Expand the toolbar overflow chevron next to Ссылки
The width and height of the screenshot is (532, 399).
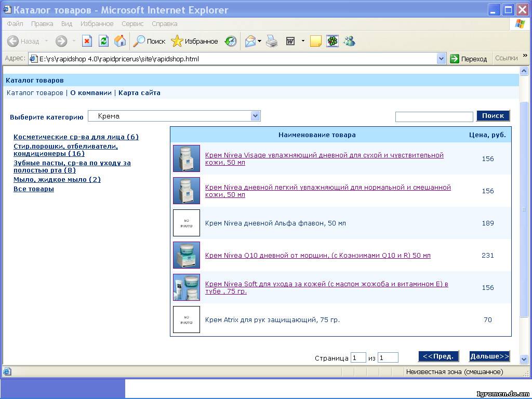[525, 56]
